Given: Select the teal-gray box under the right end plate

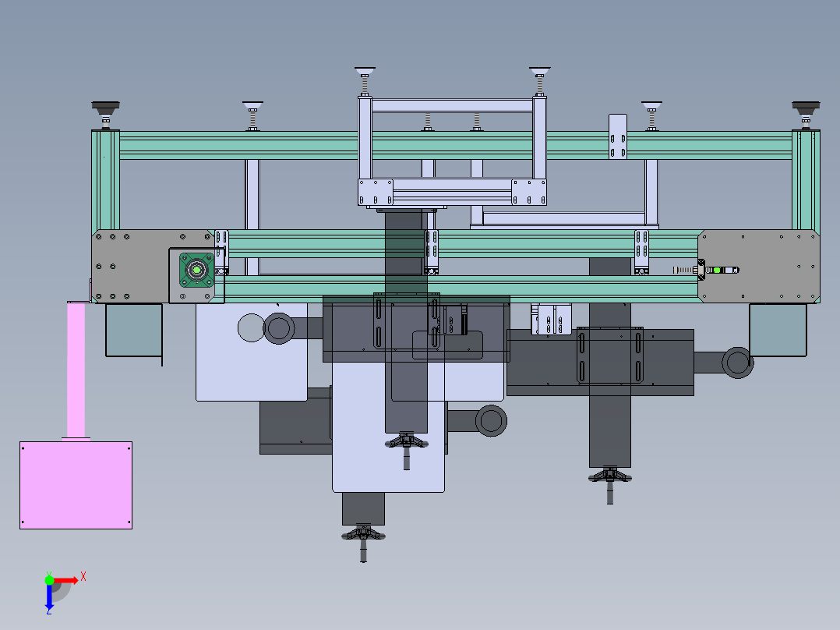Looking at the screenshot, I should click(x=778, y=330).
